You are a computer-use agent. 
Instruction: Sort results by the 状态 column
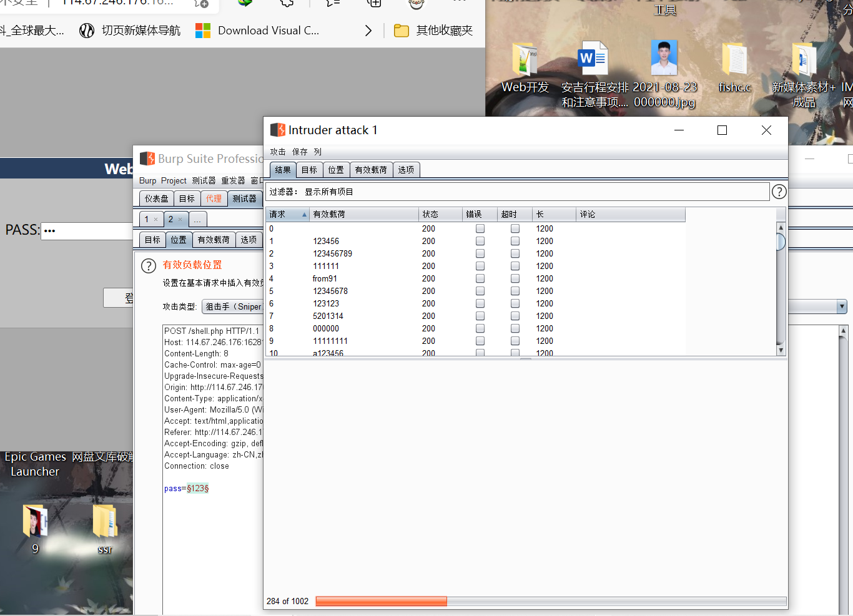pyautogui.click(x=440, y=214)
